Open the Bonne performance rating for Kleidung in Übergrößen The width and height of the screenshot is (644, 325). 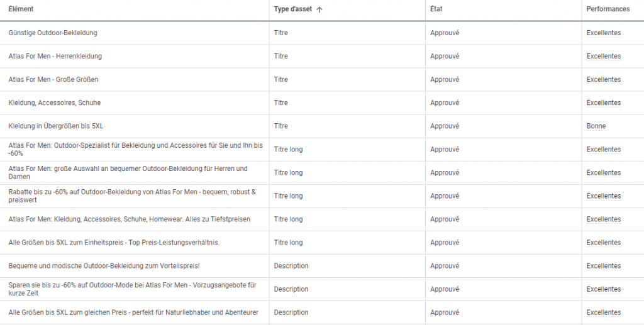tap(596, 126)
